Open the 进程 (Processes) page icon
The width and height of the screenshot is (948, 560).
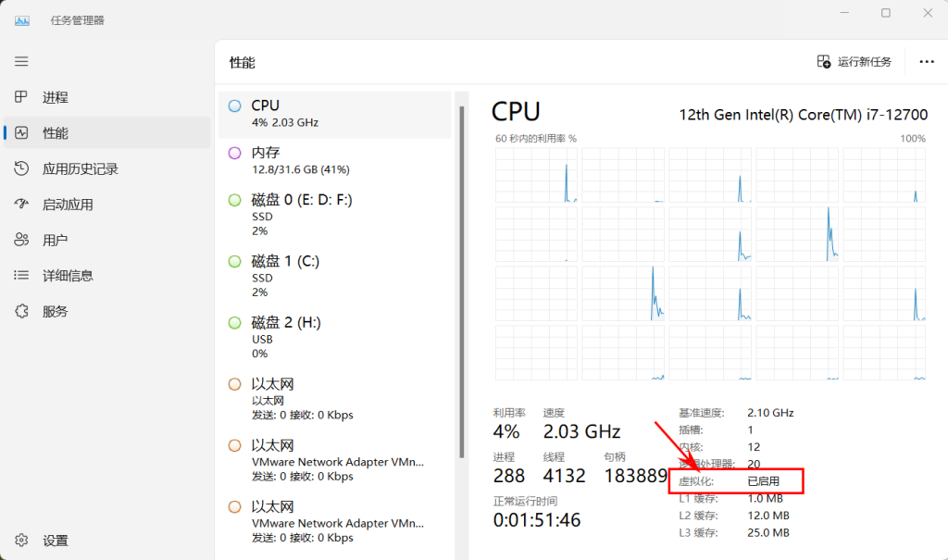click(x=21, y=97)
